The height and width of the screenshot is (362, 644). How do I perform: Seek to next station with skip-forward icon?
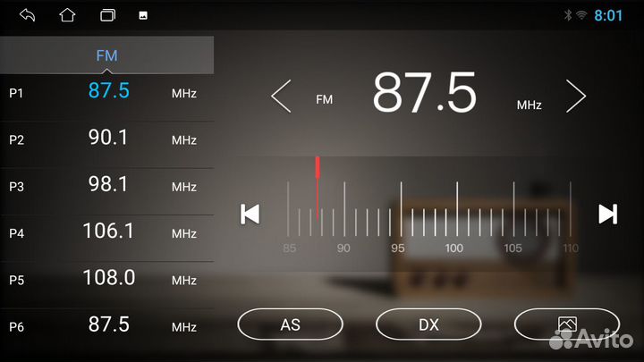tap(607, 214)
